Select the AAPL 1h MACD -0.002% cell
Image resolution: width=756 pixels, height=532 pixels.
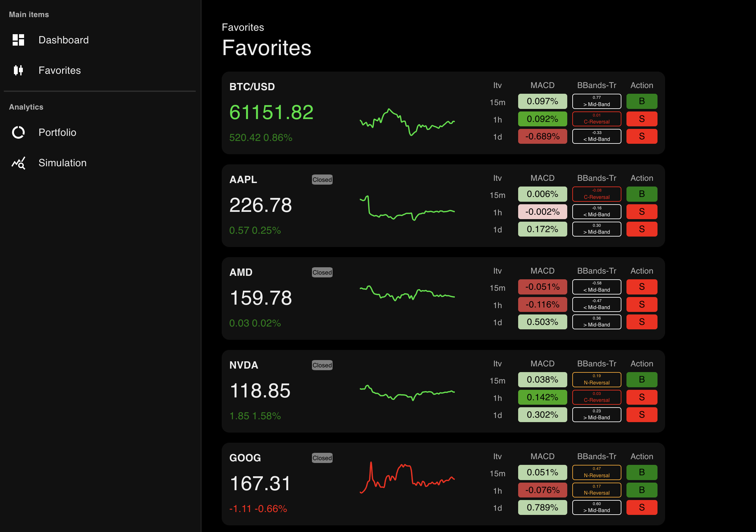(x=542, y=212)
